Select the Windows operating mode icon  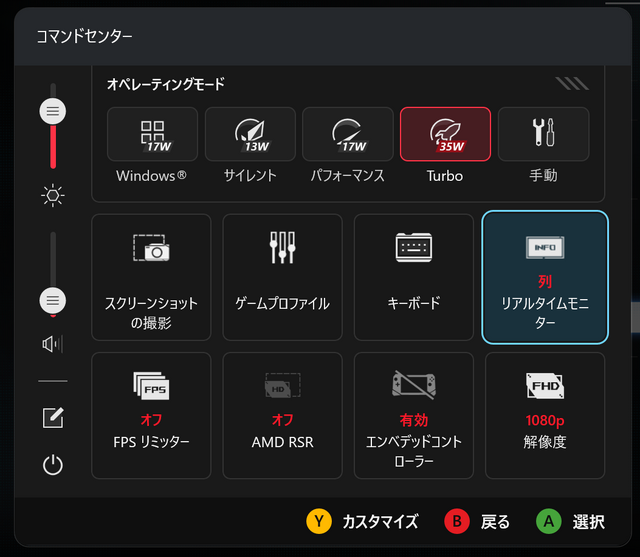coord(152,134)
